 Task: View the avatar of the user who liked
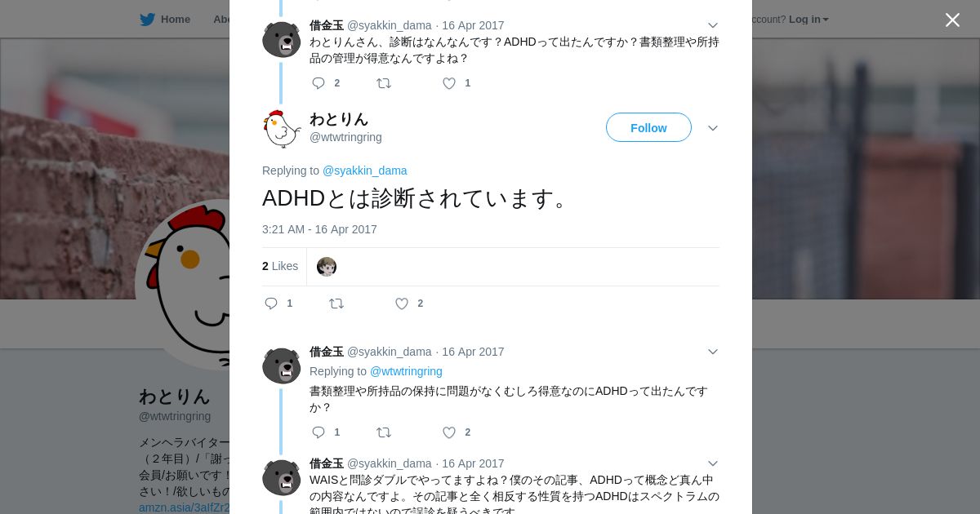click(x=327, y=267)
